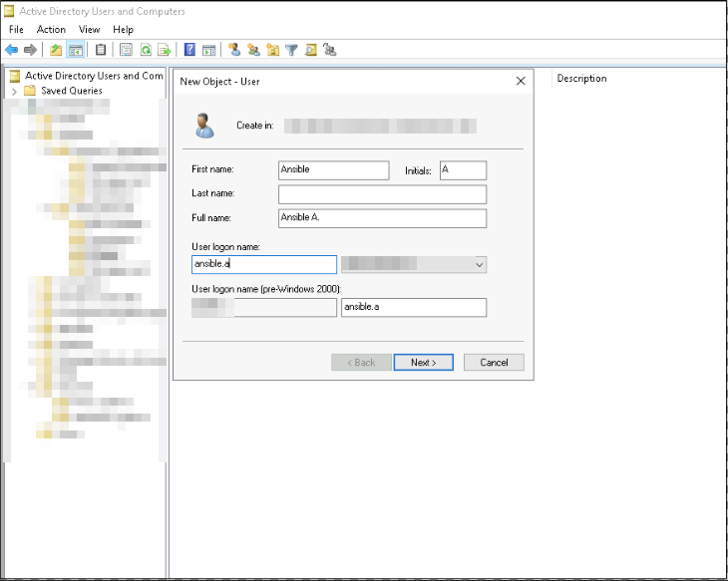Click the Refresh toolbar icon

(146, 50)
